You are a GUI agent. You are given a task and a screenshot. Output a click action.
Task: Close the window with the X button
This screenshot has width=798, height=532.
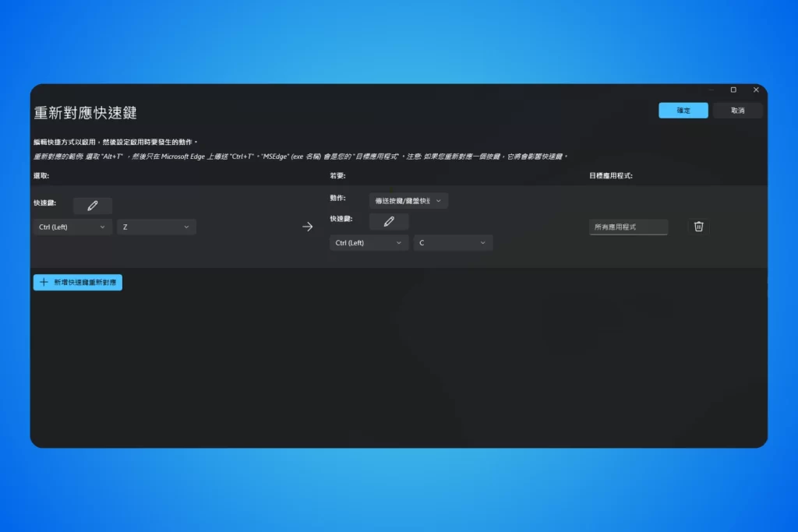(x=755, y=90)
